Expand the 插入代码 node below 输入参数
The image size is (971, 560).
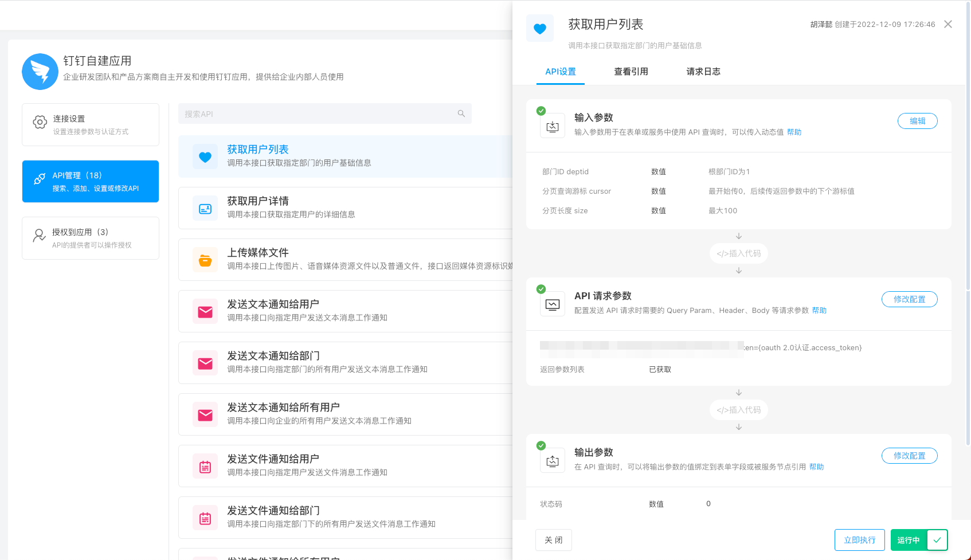pyautogui.click(x=738, y=253)
